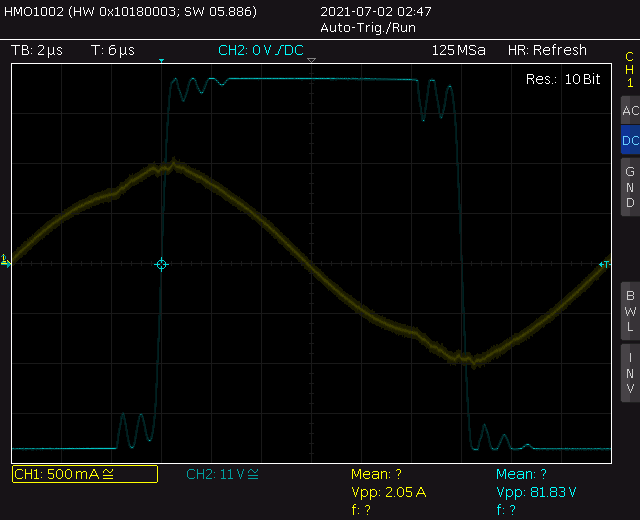Select DC coupling soft key
The image size is (640, 520).
(630, 140)
